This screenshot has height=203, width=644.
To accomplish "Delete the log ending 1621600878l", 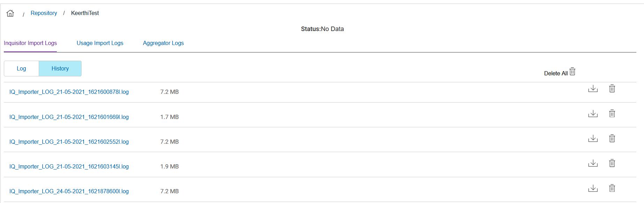I will [612, 89].
